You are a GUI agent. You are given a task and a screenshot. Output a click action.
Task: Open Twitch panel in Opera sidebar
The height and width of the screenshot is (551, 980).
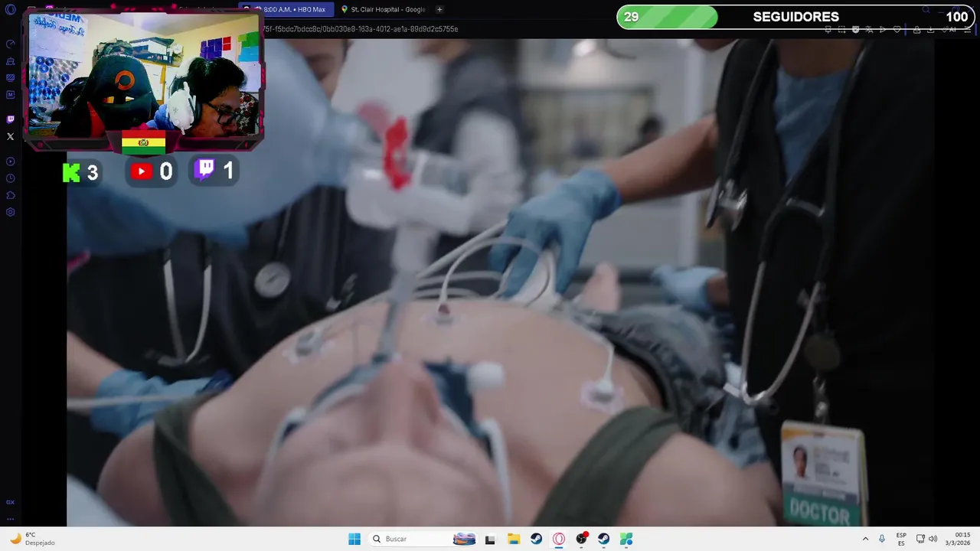(x=10, y=119)
